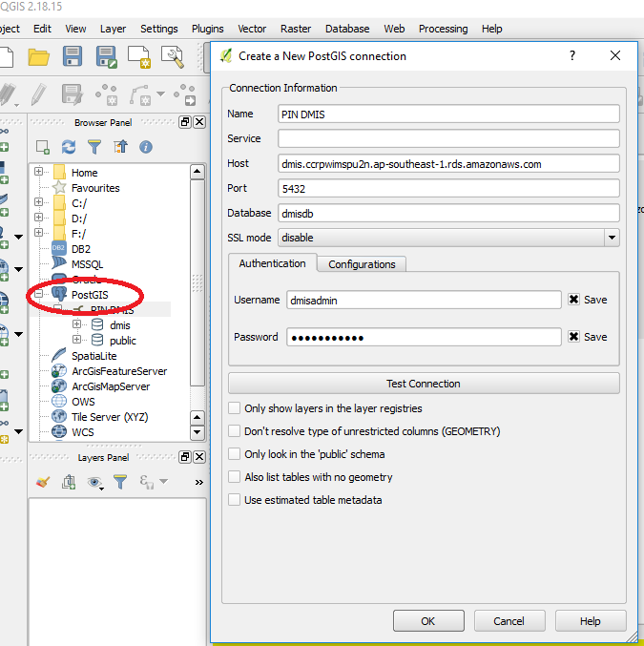The width and height of the screenshot is (644, 646).
Task: Close the Layers Panel
Action: coord(199,457)
